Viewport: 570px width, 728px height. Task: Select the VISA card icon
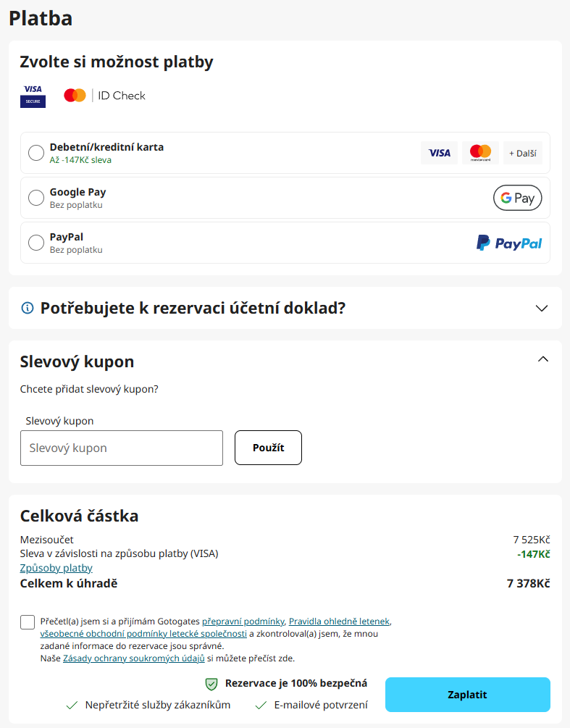coord(440,153)
